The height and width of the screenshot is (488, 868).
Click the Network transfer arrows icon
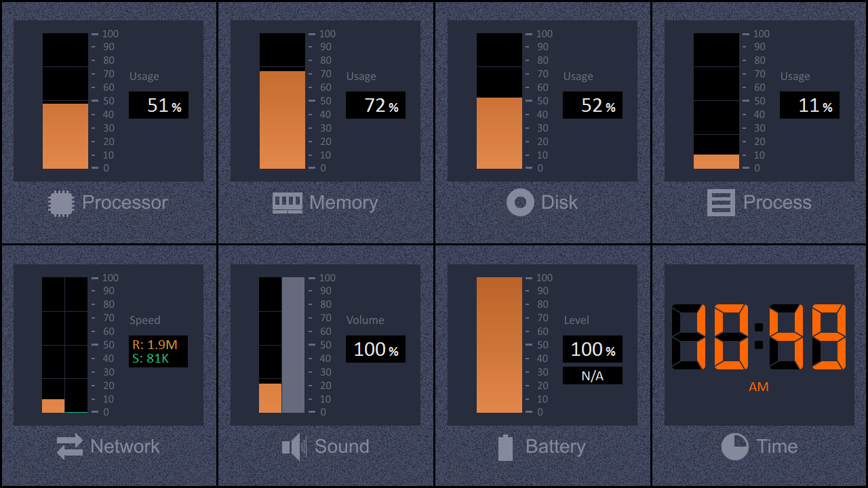click(69, 447)
